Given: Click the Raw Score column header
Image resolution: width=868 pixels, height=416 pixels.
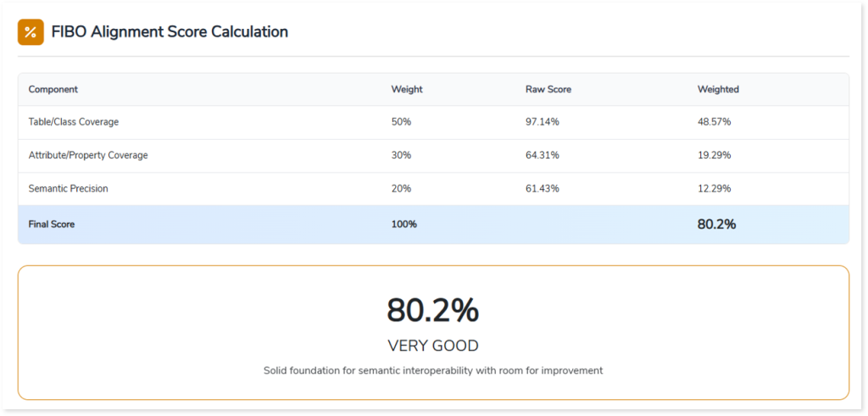Looking at the screenshot, I should click(548, 89).
